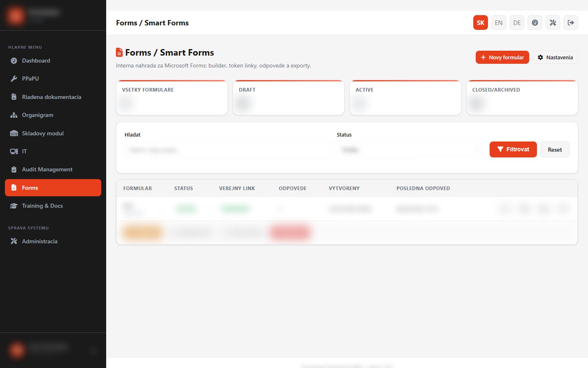This screenshot has width=588, height=368.
Task: Switch language to EN
Action: (x=499, y=23)
